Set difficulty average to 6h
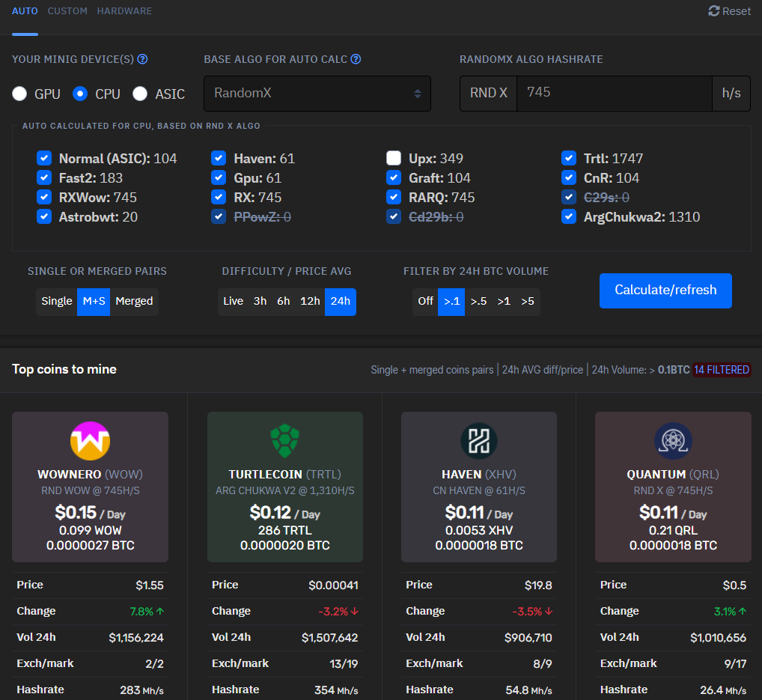Image resolution: width=762 pixels, height=700 pixels. click(284, 302)
